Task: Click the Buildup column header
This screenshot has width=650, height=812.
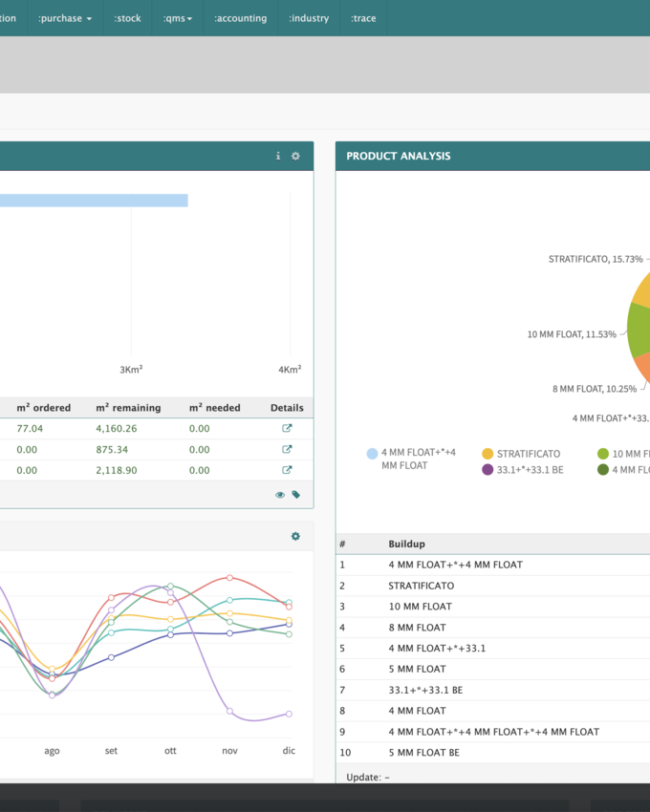Action: (x=406, y=544)
